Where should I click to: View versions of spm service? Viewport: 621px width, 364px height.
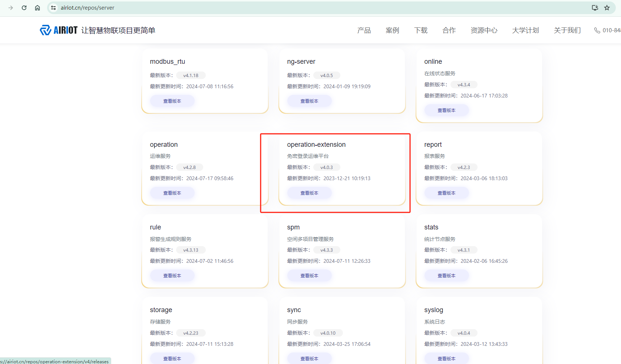pos(310,276)
